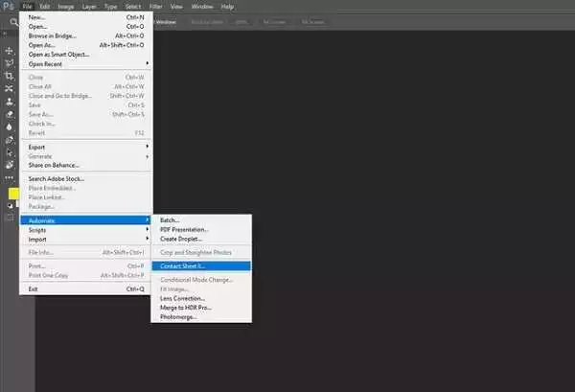
Task: Select the Path Selection arrow tool
Action: pos(10,152)
